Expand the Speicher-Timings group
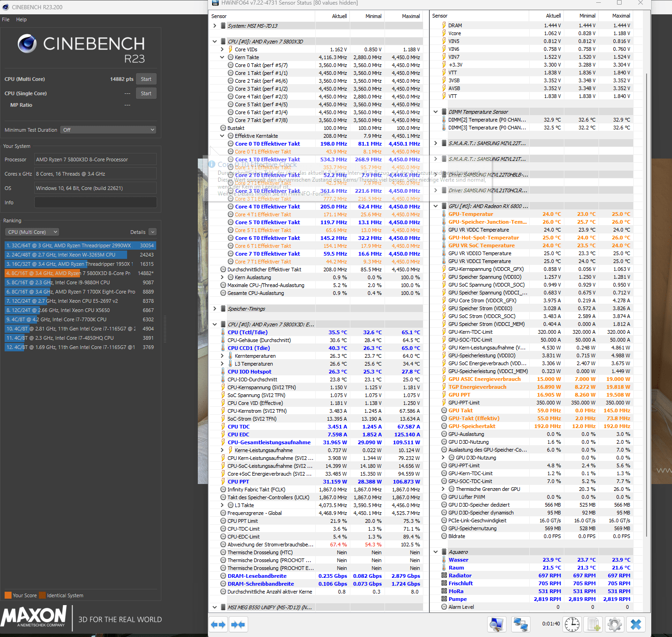Screen dimensions: 672x637 (x=214, y=309)
